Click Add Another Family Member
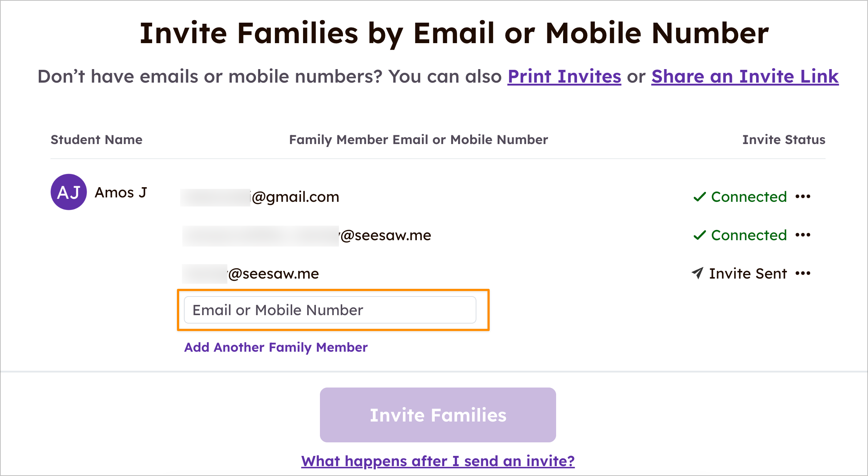The height and width of the screenshot is (476, 868). pos(276,347)
